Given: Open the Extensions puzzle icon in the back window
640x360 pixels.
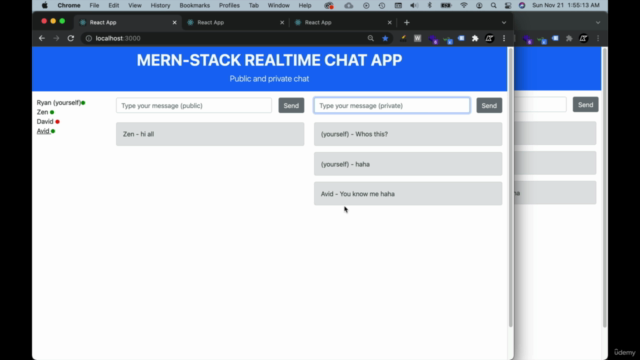Looking at the screenshot, I should 569,38.
